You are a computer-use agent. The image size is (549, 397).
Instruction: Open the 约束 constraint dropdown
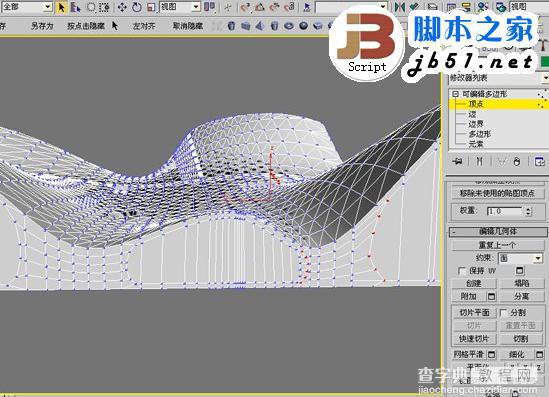tap(538, 258)
